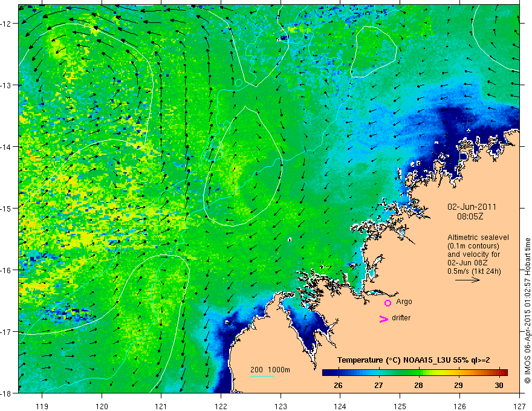Click the temperature color bar legend
532x411 pixels.
(x=415, y=372)
